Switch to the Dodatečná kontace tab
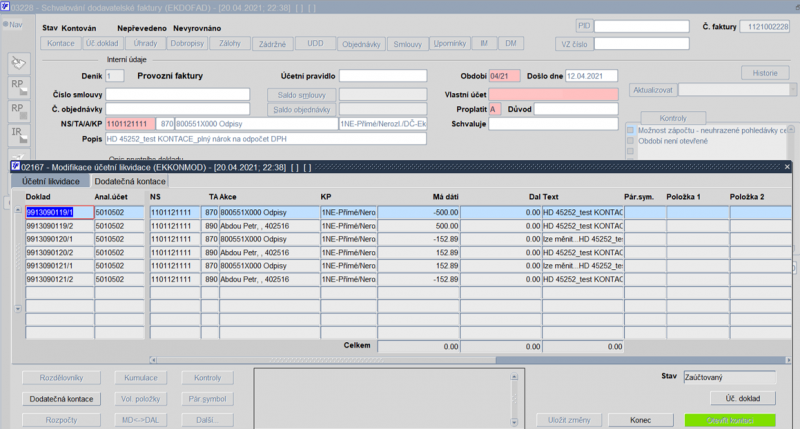 (130, 181)
